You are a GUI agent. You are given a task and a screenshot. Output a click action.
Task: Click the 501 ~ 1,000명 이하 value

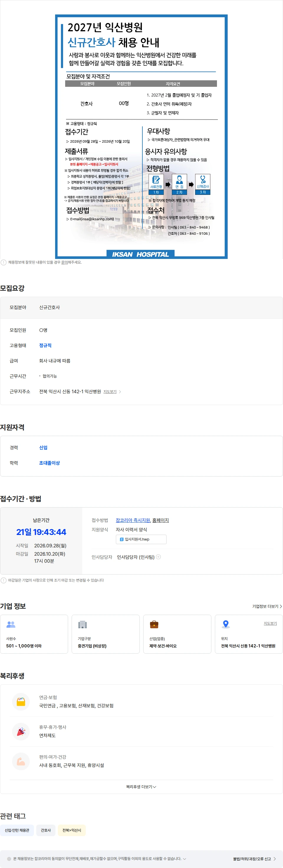24,646
